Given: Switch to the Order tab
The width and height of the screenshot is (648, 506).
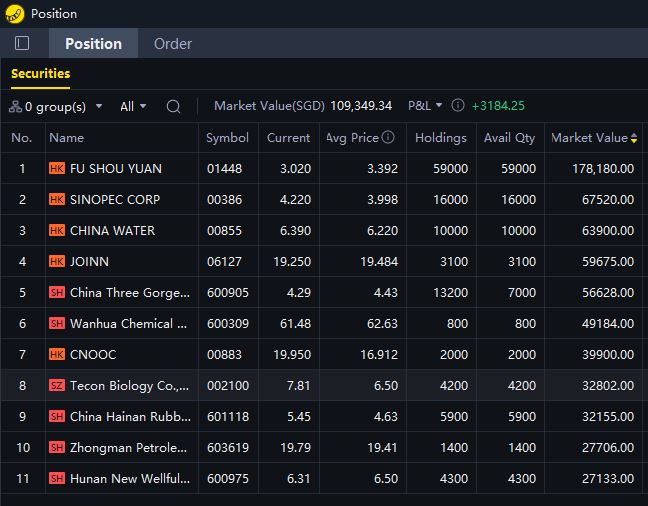Looking at the screenshot, I should [x=172, y=43].
